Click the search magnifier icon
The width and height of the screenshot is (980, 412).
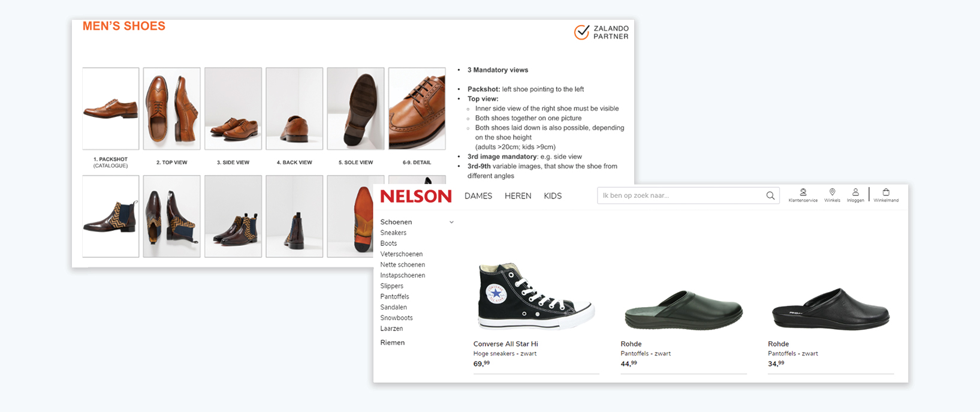click(x=770, y=196)
